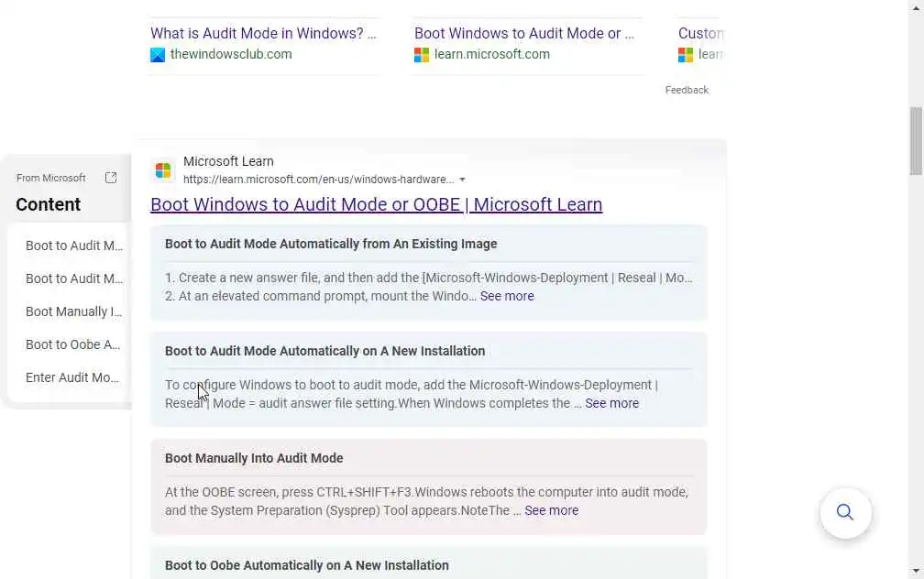
Task: Open the partially visible Custom... carousel card
Action: pos(700,33)
